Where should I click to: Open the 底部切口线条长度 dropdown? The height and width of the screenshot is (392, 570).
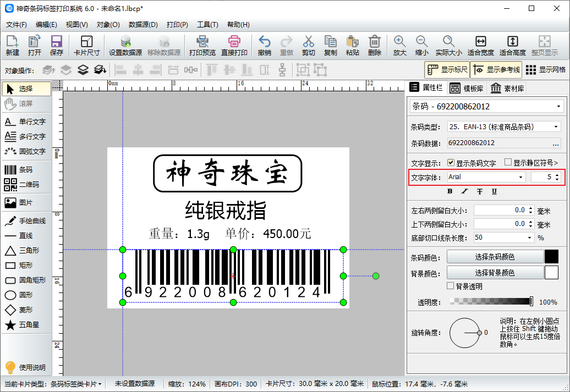[503, 238]
